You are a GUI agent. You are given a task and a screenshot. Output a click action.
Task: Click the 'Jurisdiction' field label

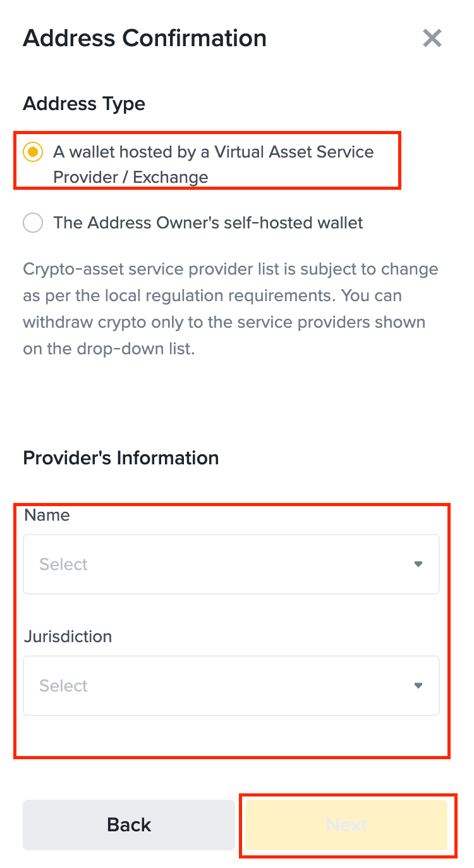point(68,636)
